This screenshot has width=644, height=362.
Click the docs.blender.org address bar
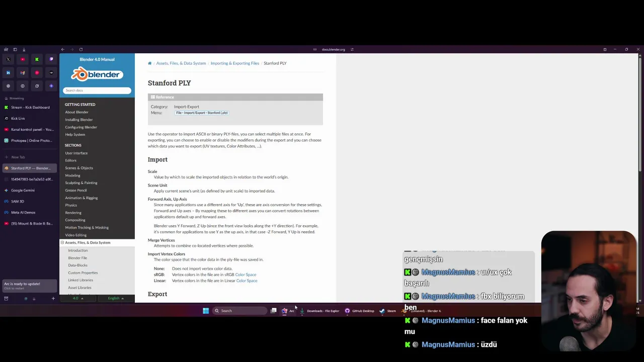pyautogui.click(x=334, y=49)
